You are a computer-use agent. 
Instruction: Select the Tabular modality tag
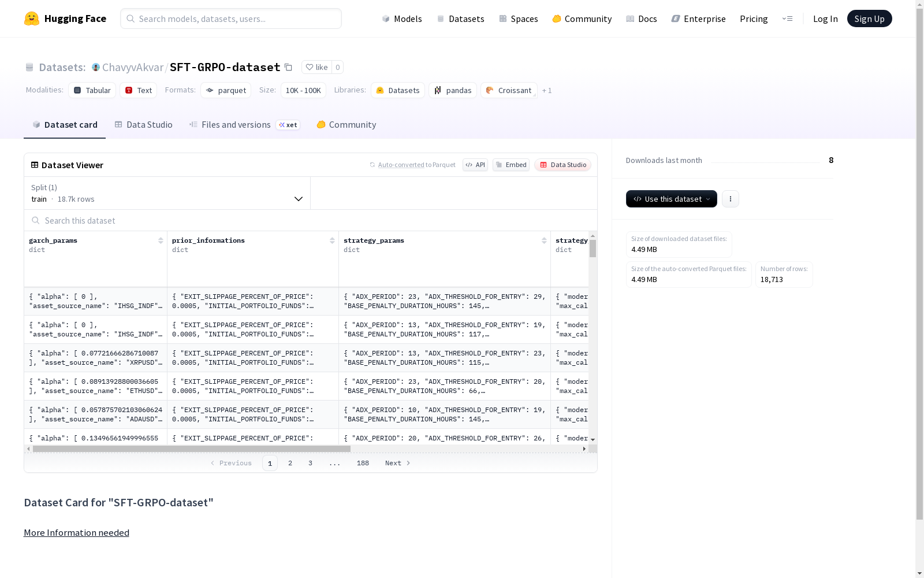click(92, 90)
